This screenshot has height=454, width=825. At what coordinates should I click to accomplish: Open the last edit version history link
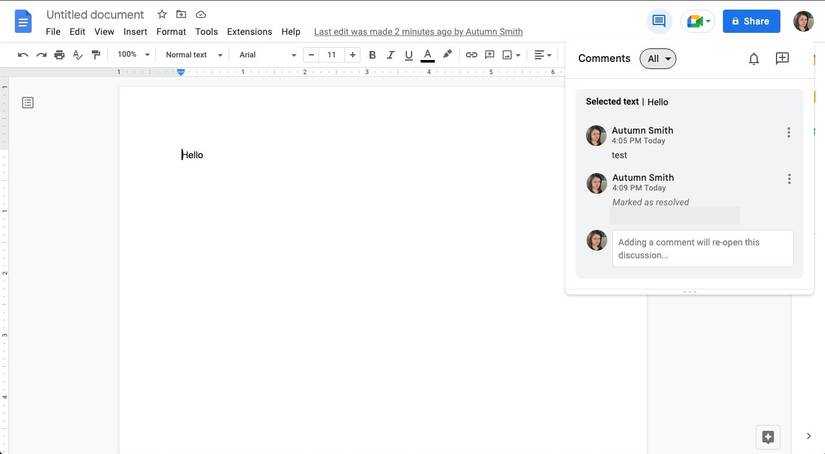click(418, 32)
